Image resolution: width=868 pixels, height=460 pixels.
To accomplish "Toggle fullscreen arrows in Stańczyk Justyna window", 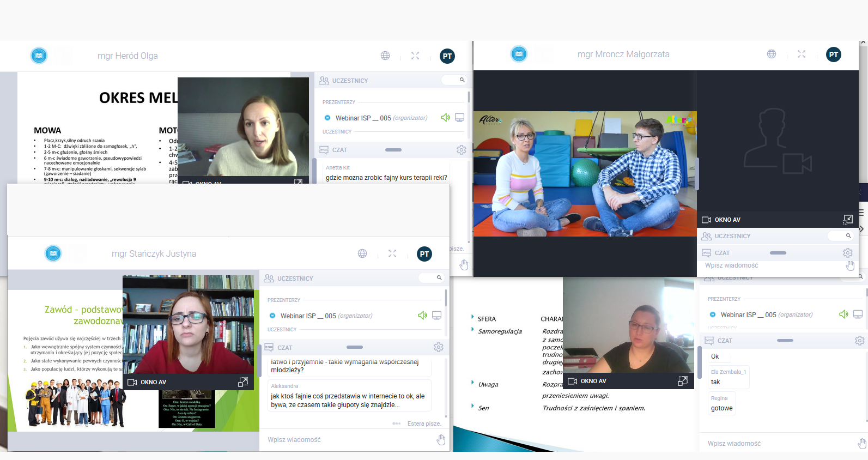I will point(392,253).
